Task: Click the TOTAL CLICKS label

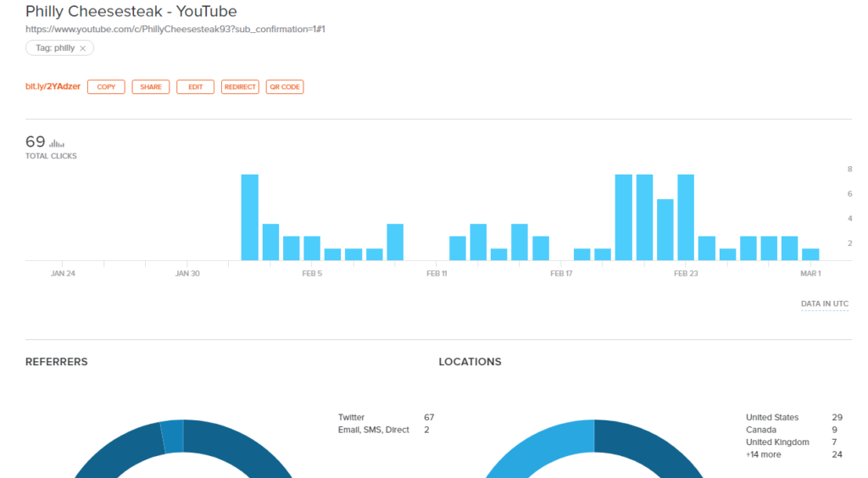Action: coord(51,156)
